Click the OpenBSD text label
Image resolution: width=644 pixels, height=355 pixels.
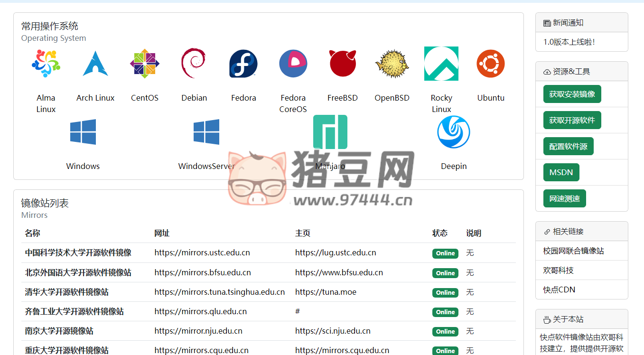[x=392, y=98]
